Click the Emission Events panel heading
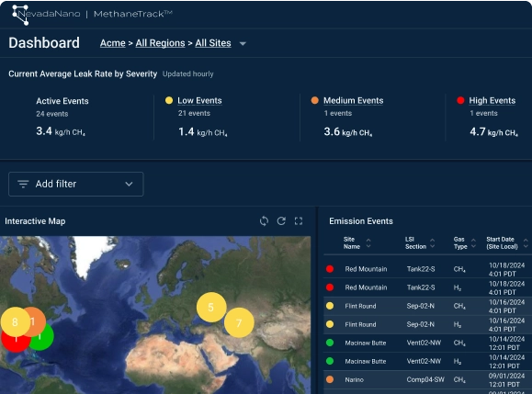 click(x=361, y=221)
